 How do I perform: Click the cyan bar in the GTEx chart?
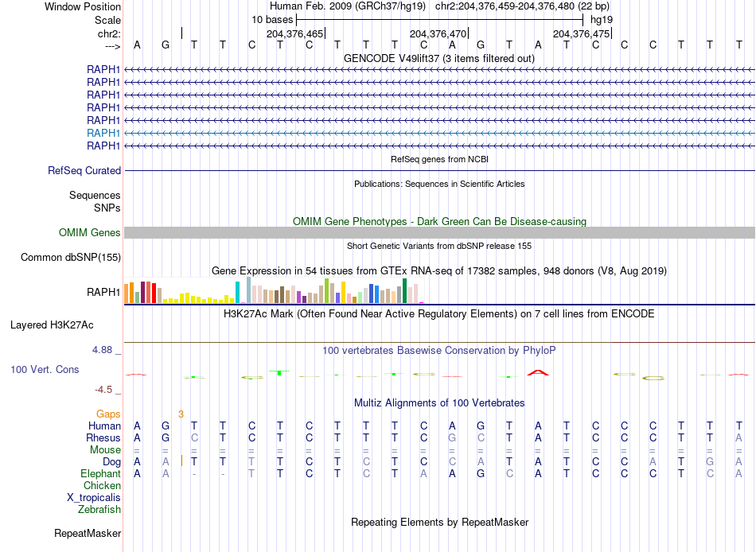[238, 292]
